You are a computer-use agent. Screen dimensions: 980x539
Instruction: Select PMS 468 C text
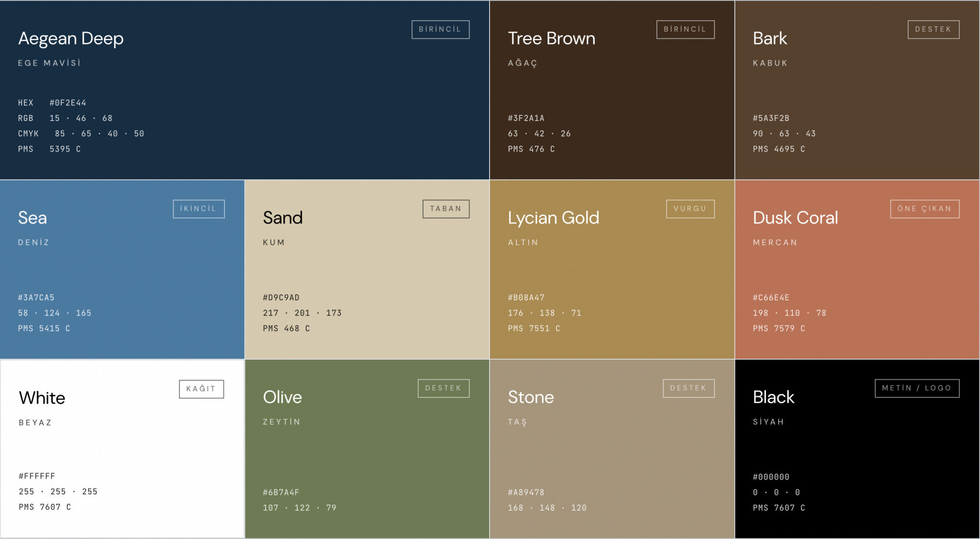286,328
